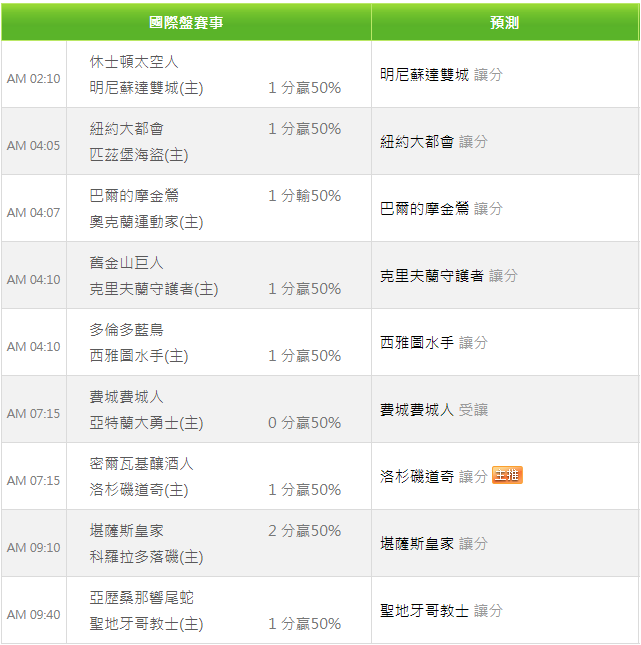Select 堪薩斯皇家 in the matchup column
The image size is (641, 645).
127,531
